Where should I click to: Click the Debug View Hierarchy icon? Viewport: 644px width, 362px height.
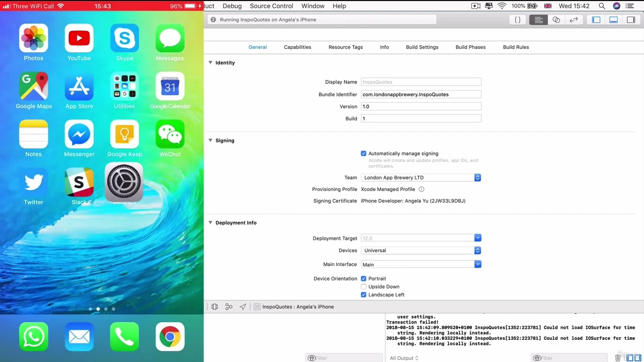215,307
